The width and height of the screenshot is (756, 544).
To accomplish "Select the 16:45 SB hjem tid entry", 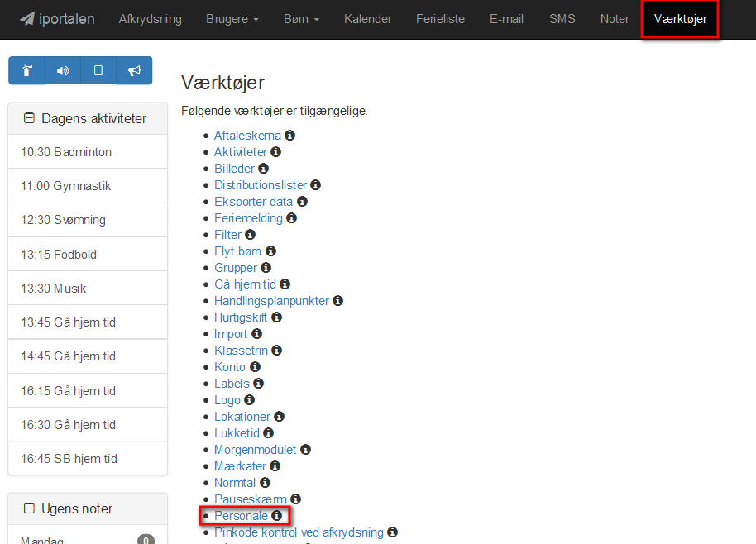I will (x=88, y=458).
